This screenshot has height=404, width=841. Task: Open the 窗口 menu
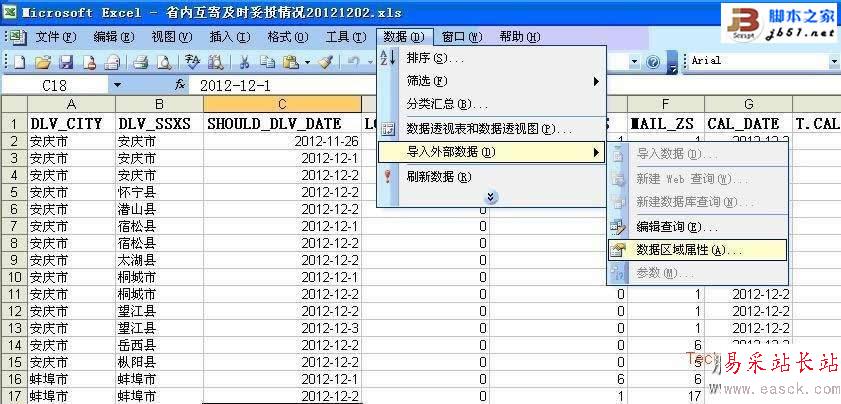[x=462, y=37]
